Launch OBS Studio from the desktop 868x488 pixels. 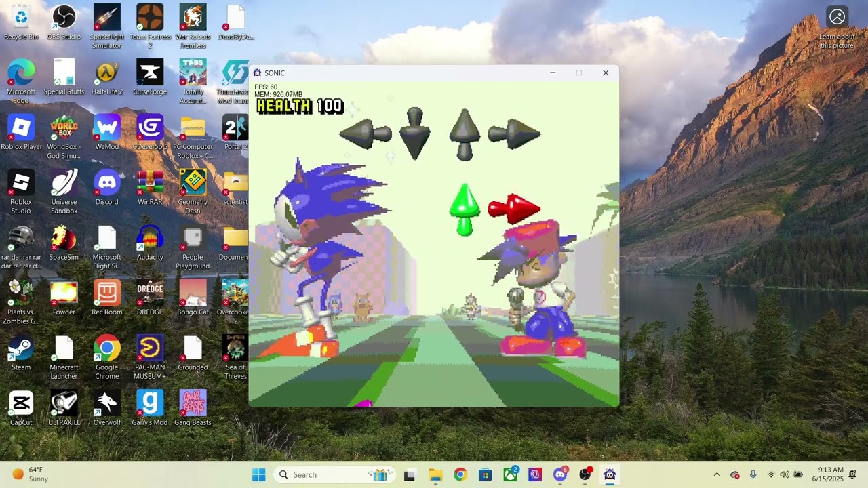64,22
